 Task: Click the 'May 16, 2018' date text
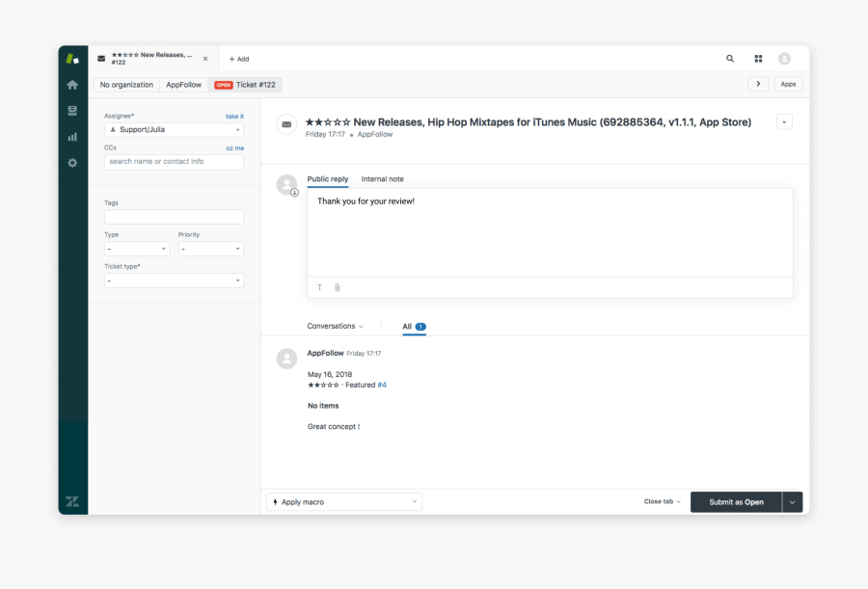pyautogui.click(x=330, y=375)
